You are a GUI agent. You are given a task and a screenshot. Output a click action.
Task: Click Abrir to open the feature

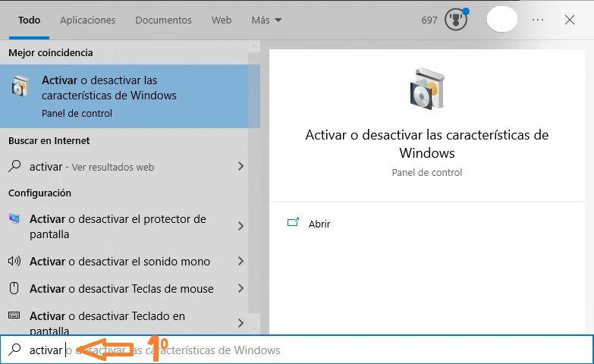point(319,224)
